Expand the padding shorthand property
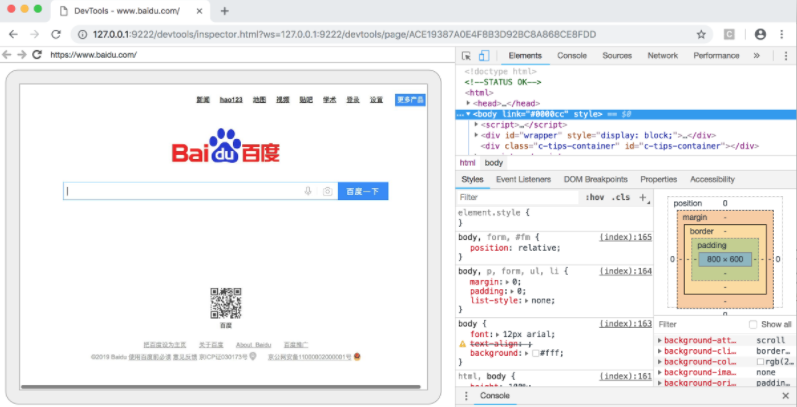This screenshot has width=797, height=407. [511, 291]
